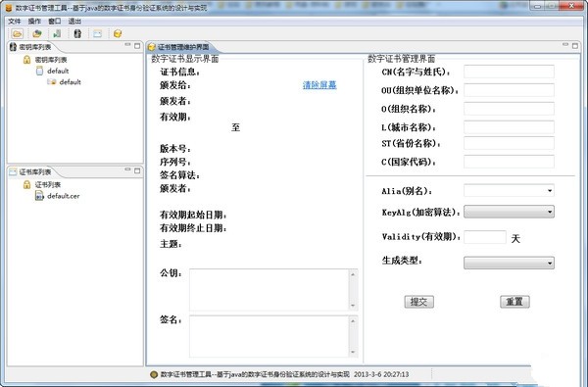Screen dimensions: 588x387
Task: Click the CN(名字与姓氏) input field
Action: click(509, 72)
